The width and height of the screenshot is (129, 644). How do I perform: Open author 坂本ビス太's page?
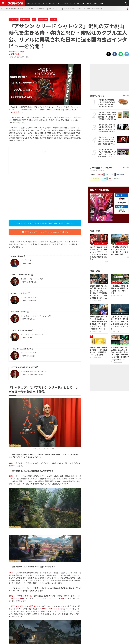click(15, 54)
